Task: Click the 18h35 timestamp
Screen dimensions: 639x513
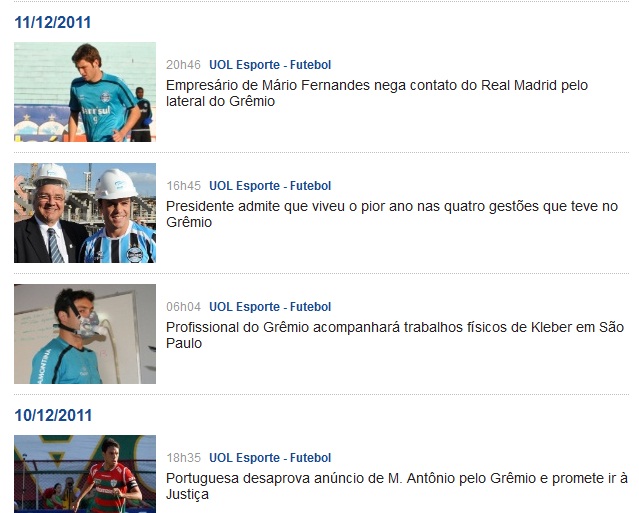Action: coord(183,458)
